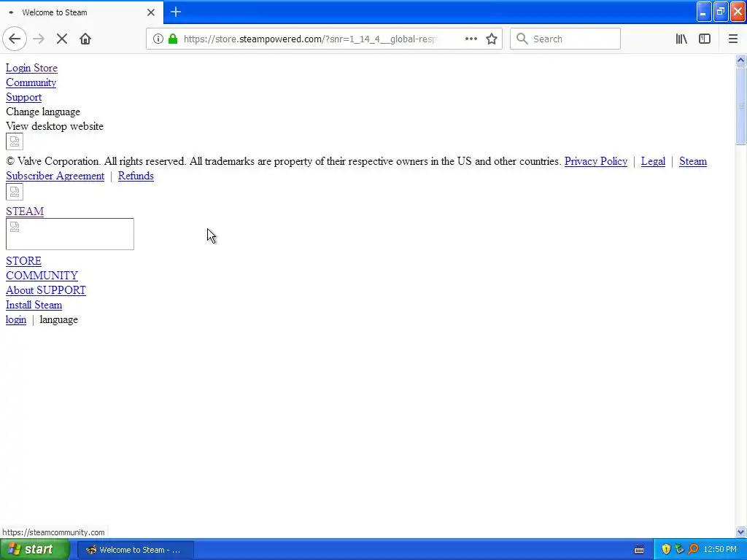747x560 pixels.
Task: Open the Library icon in toolbar
Action: click(682, 39)
